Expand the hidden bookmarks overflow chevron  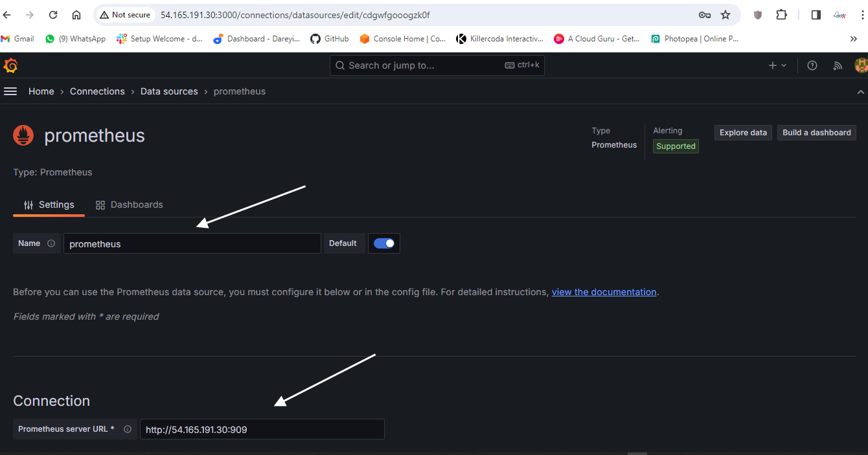[x=854, y=39]
